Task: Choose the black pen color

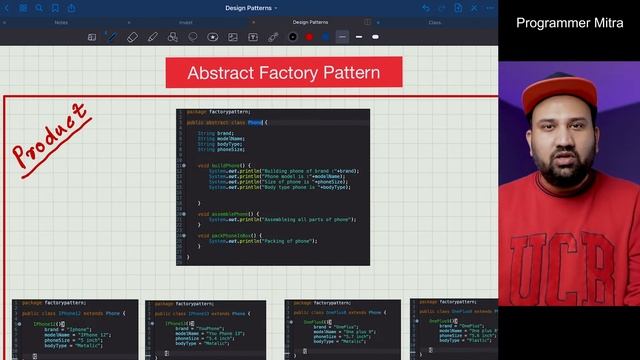Action: (x=293, y=37)
